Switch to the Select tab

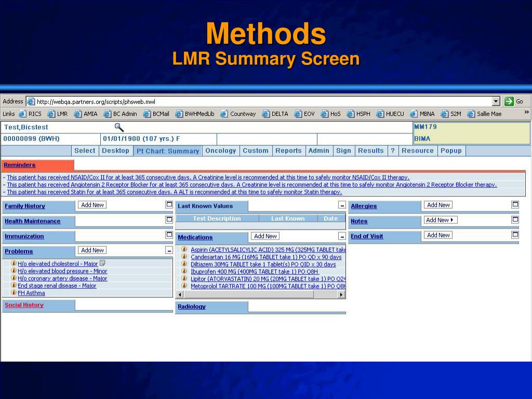coord(85,151)
